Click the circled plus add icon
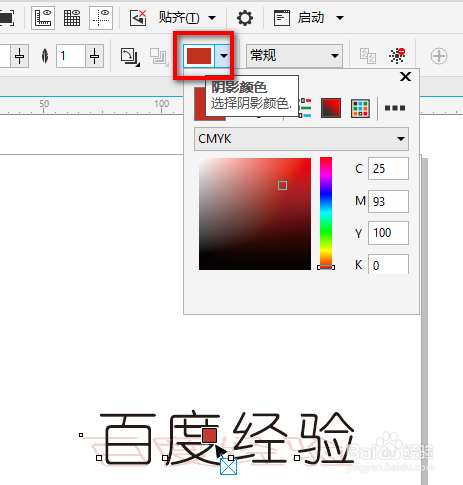Screen dimensions: 463x485 (439, 56)
